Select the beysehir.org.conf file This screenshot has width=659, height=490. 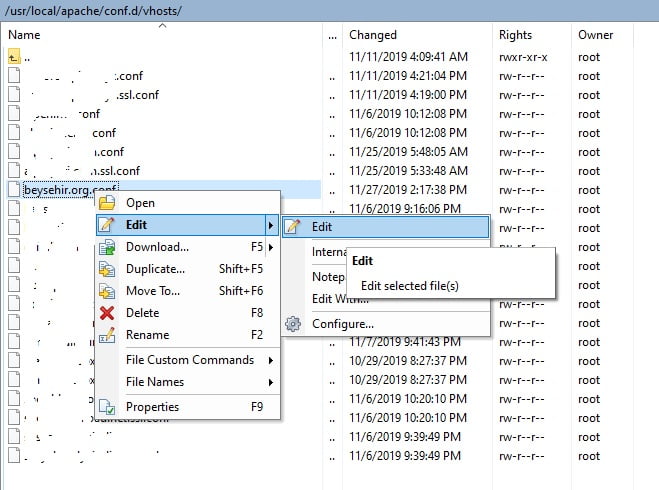(70, 190)
